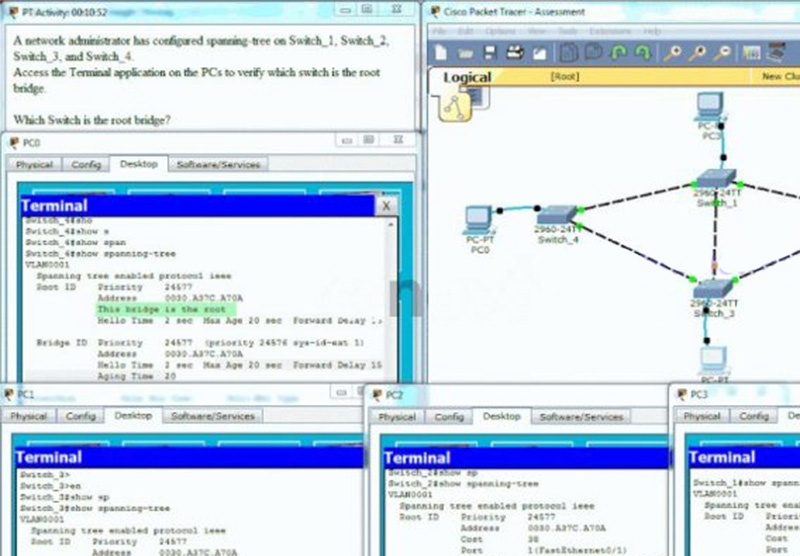Close the PC0 Terminal with X button

click(x=386, y=206)
